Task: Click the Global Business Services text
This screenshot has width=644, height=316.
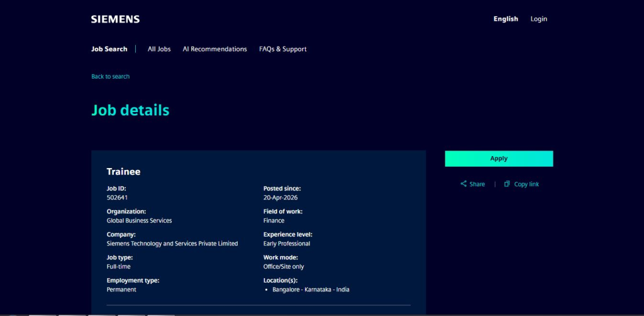Action: point(139,221)
